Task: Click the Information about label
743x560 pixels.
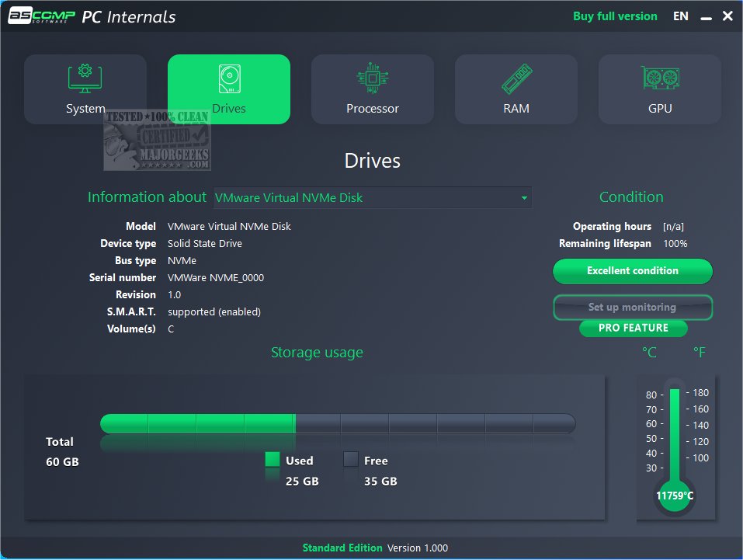Action: [x=147, y=197]
